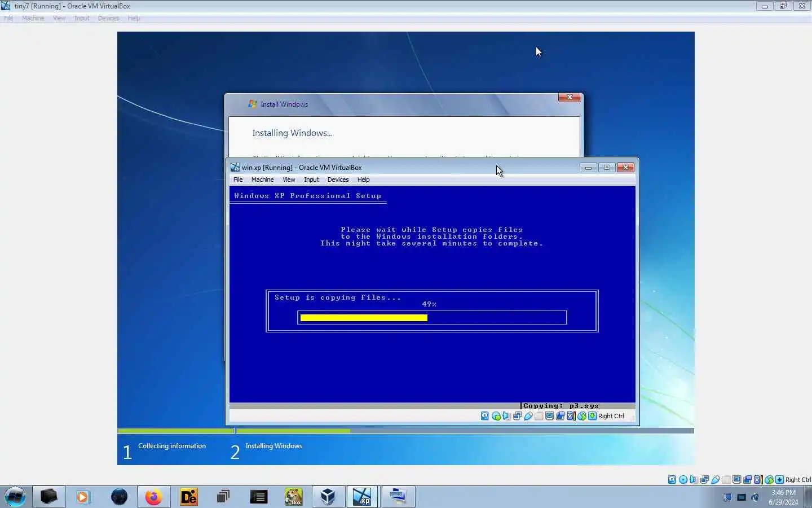Click keyboard capture arrow in win xp status bar
Viewport: 812px width, 508px height.
tap(592, 416)
